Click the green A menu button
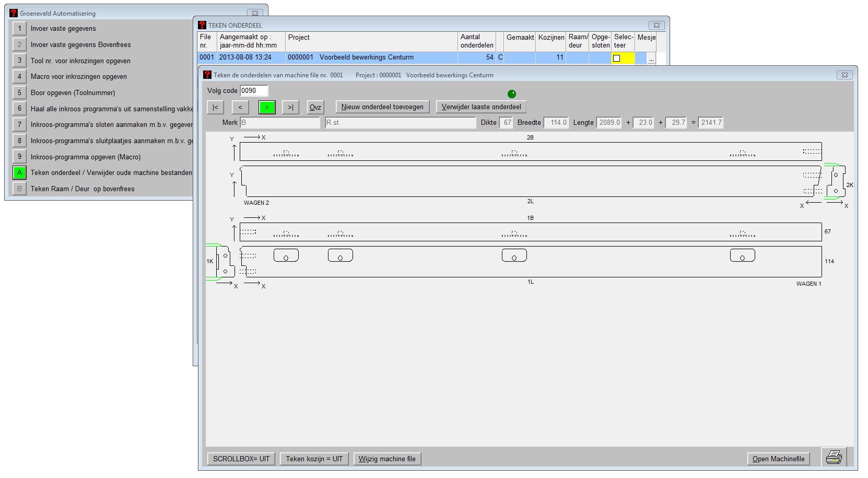Viewport: 868px width, 478px height. coord(19,172)
